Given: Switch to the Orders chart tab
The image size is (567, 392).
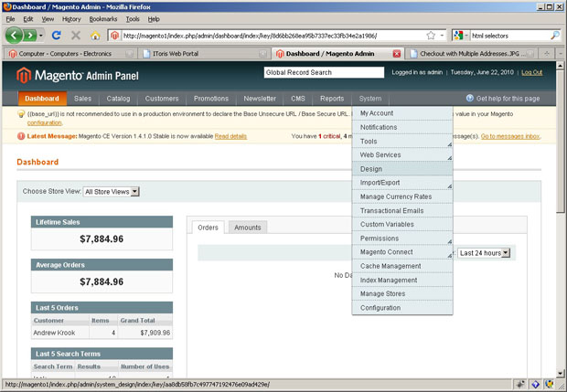Looking at the screenshot, I should click(x=208, y=228).
